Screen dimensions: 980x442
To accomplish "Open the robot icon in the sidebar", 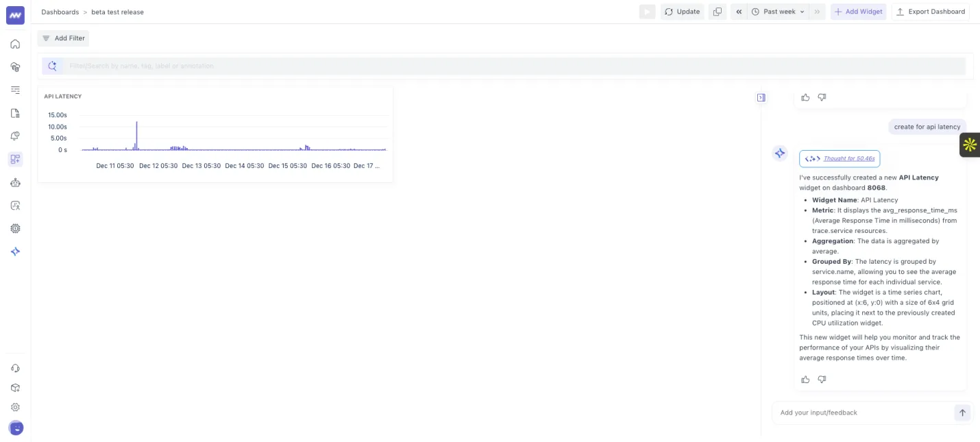I will pyautogui.click(x=15, y=182).
